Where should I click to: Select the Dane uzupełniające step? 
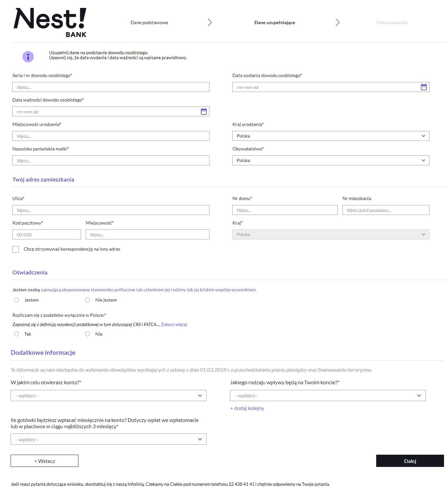[x=275, y=22]
